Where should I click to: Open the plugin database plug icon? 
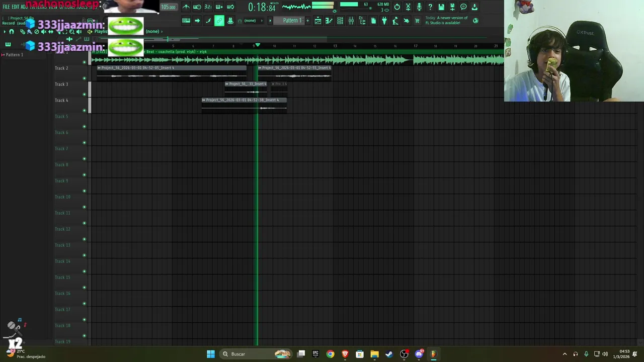[x=384, y=21]
